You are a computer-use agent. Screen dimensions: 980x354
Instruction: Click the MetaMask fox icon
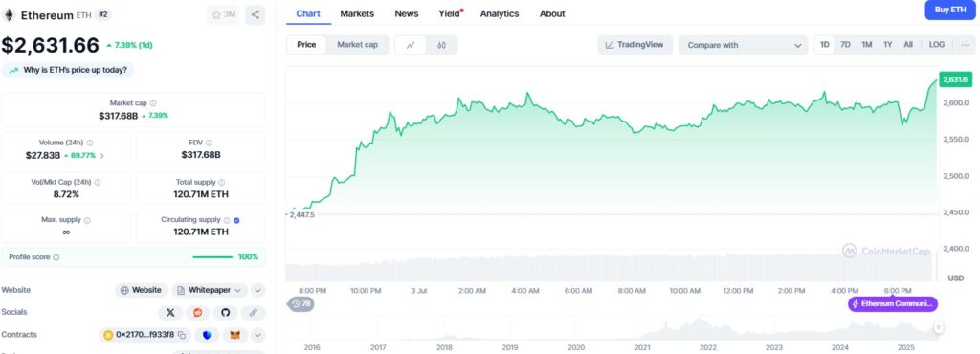pyautogui.click(x=235, y=335)
